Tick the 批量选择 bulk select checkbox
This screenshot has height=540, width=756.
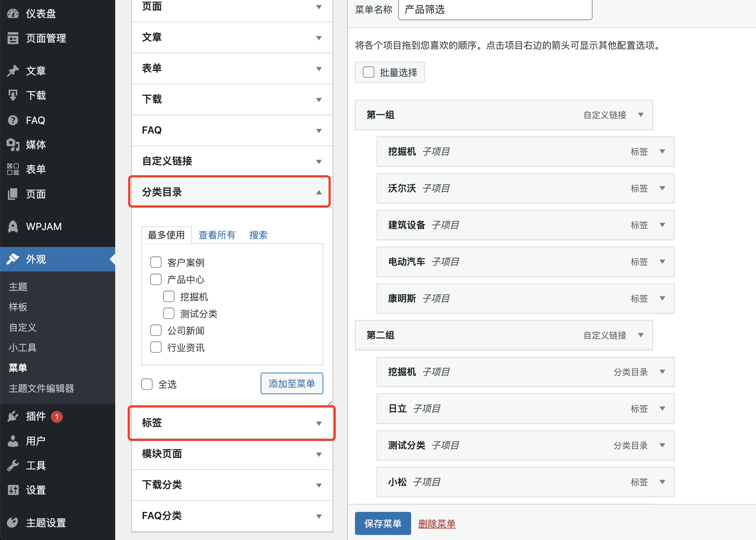pos(369,72)
